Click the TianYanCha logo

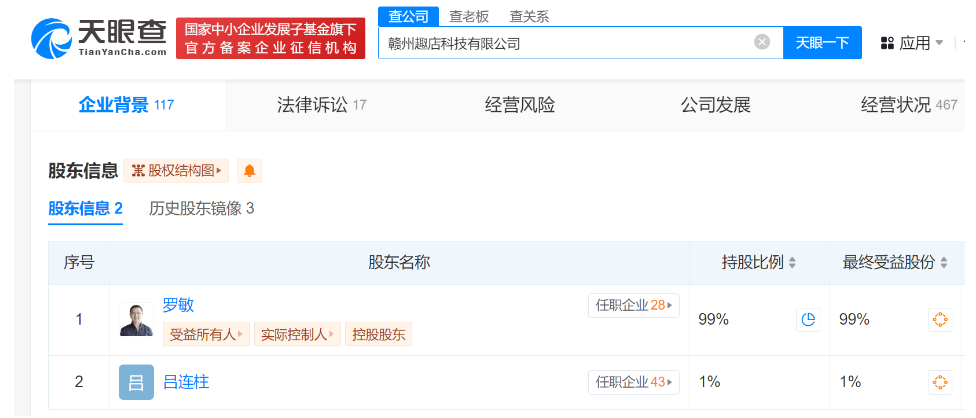(100, 37)
